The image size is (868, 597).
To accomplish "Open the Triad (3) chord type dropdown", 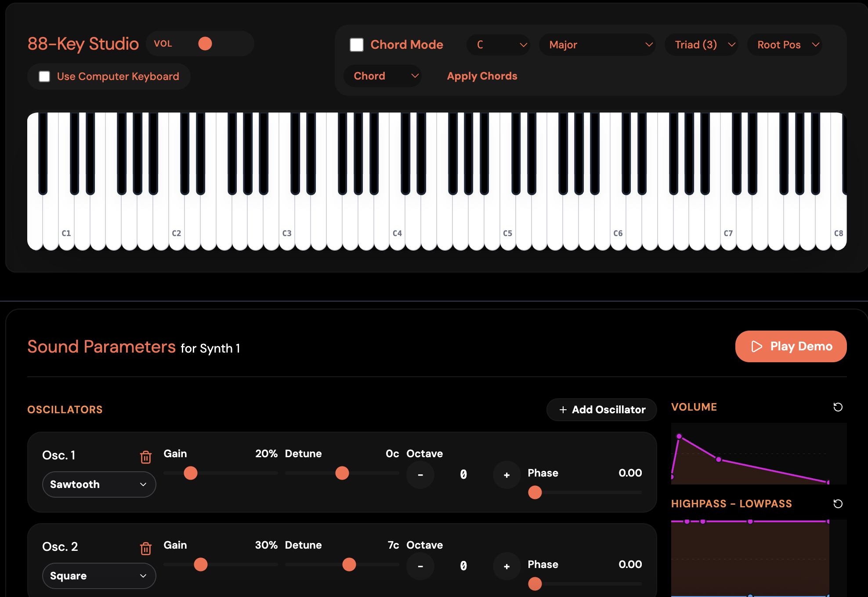I will (701, 44).
